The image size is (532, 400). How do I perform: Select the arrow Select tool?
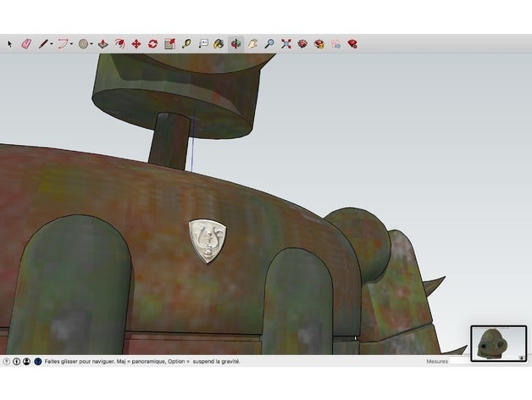point(10,43)
